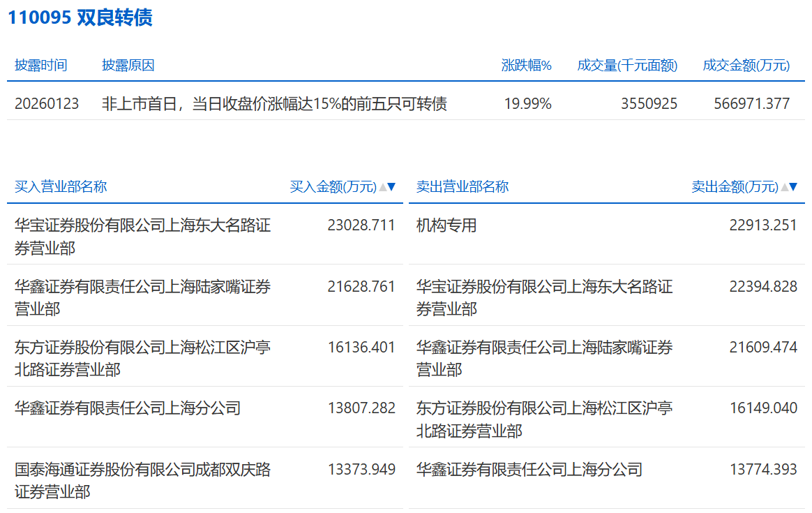This screenshot has width=812, height=513.
Task: Select buyer 华宝证券上海东大名路证券营业部
Action: click(x=142, y=237)
